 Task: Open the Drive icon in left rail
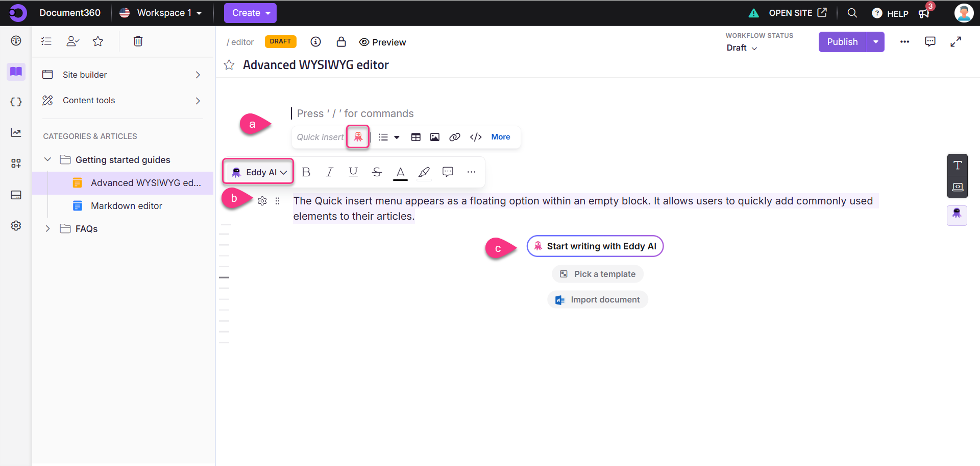[x=16, y=195]
